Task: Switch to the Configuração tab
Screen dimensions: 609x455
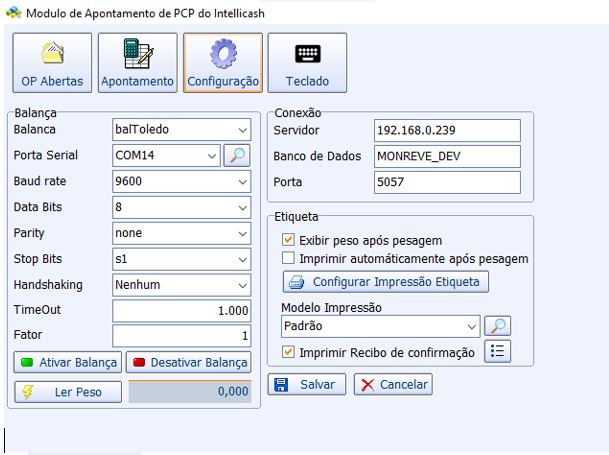Action: [x=223, y=63]
